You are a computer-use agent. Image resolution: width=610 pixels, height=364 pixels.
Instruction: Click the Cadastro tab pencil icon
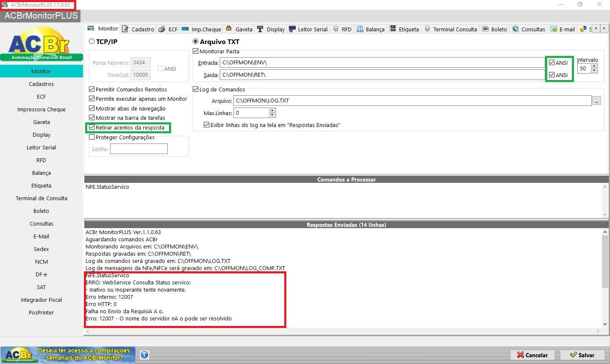pos(125,29)
